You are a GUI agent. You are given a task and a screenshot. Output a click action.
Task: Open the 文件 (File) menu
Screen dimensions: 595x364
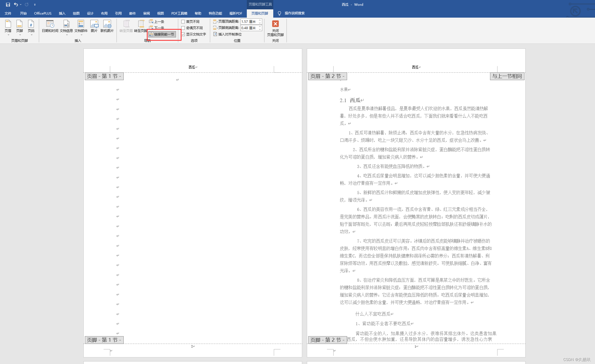pos(8,13)
